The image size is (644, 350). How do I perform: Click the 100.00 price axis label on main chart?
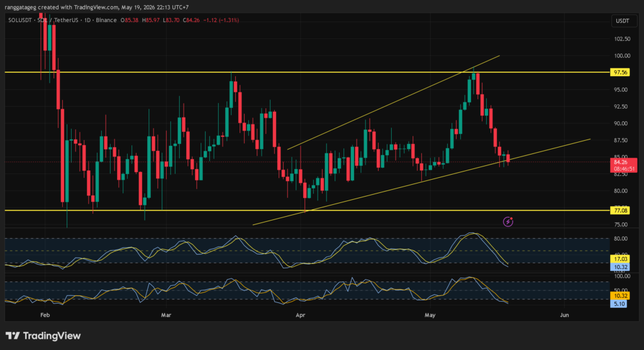pyautogui.click(x=622, y=56)
